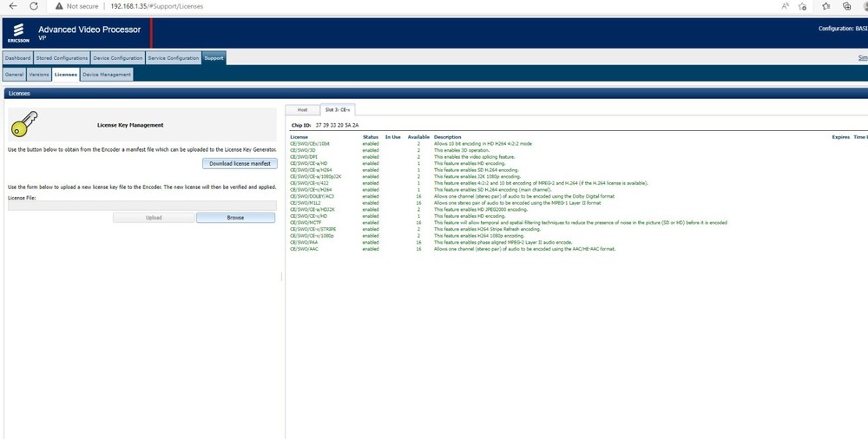
Task: Click the splitter handle between the panels
Action: pos(281,276)
